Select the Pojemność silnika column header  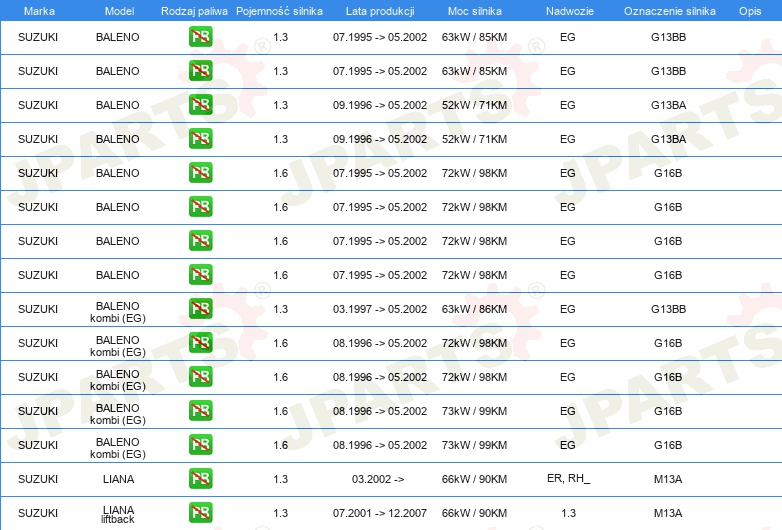pos(279,11)
